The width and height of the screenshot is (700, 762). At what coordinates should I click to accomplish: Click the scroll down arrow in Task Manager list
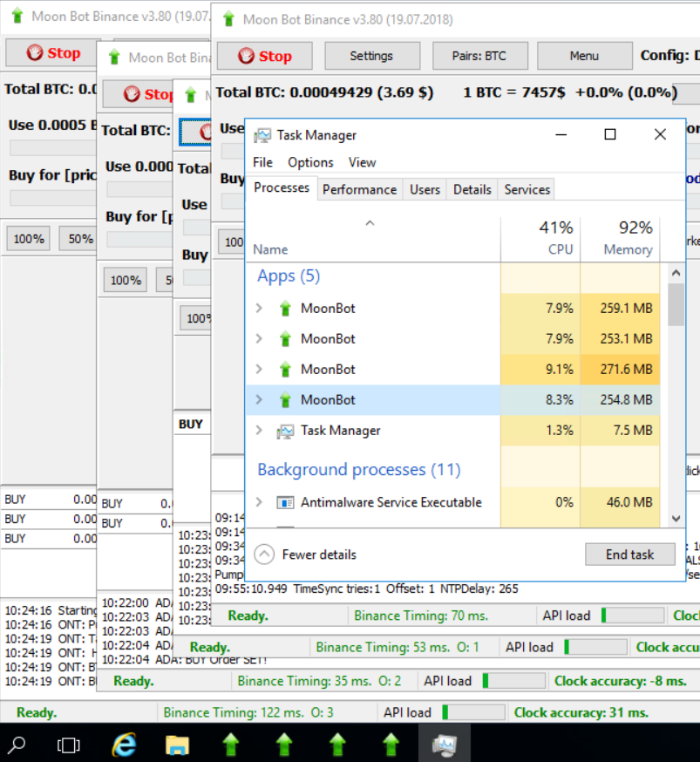[x=676, y=519]
